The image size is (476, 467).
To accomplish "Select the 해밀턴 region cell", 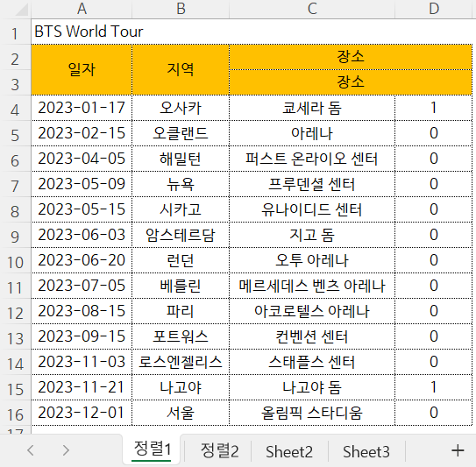I will 181,159.
